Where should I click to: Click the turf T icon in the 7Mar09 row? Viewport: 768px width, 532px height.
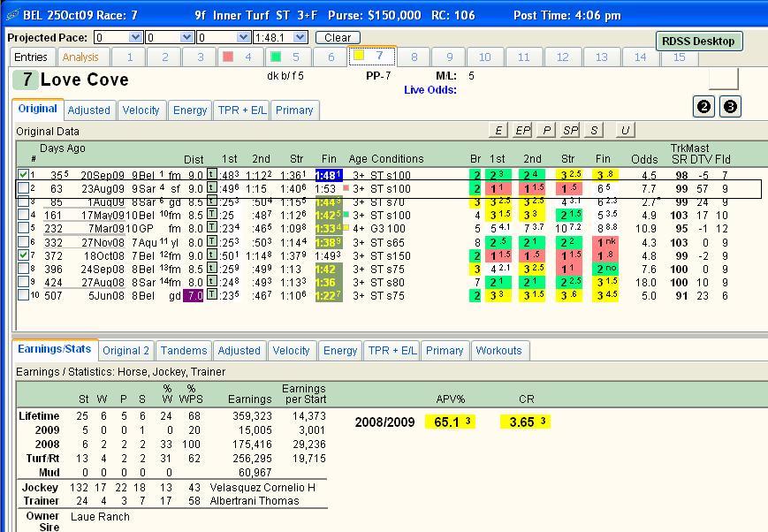pyautogui.click(x=211, y=227)
